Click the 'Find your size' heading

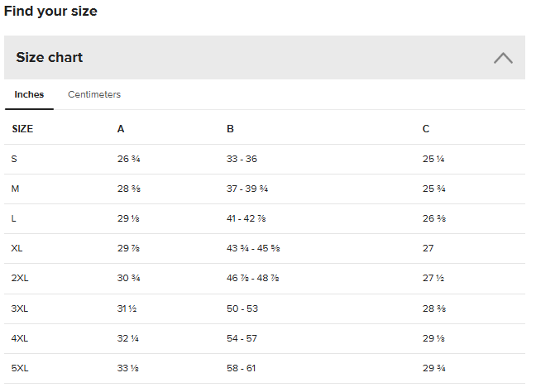(x=50, y=12)
